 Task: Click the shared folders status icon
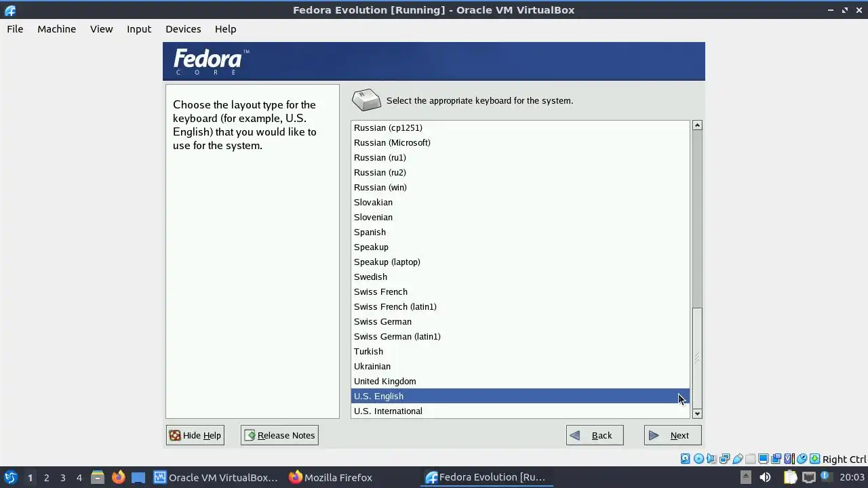tap(750, 459)
